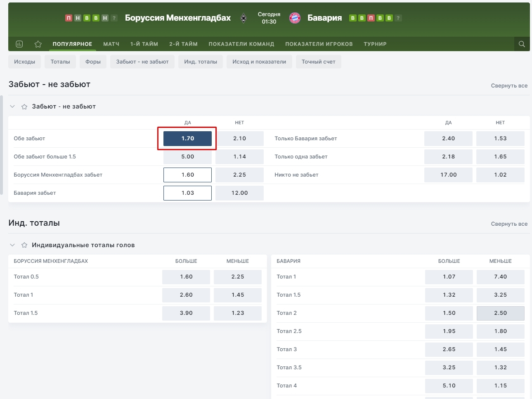Select 'Только одна забьет' ДА 2.18

point(448,157)
